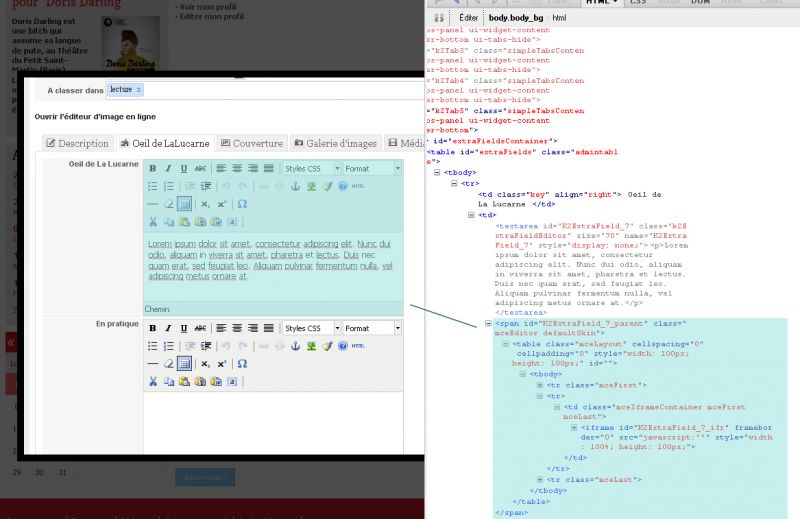Image resolution: width=800 pixels, height=519 pixels.
Task: Click the Doris Darling thumbnail in background page
Action: (130, 43)
